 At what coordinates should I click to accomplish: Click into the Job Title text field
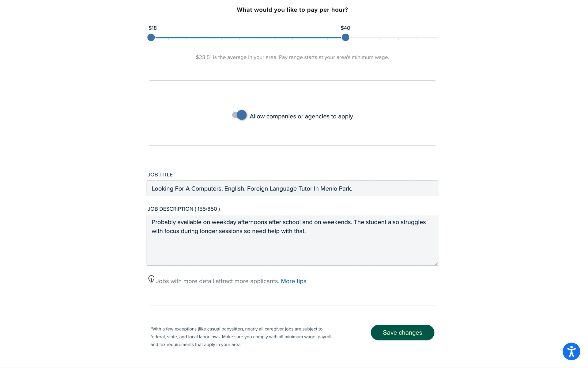coord(292,188)
